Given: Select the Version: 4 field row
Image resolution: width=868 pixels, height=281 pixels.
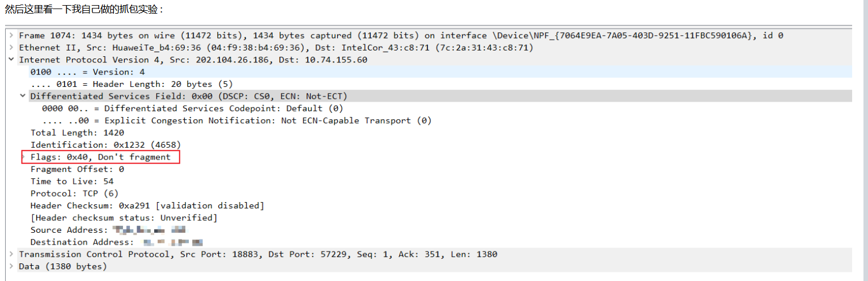Looking at the screenshot, I should 87,72.
